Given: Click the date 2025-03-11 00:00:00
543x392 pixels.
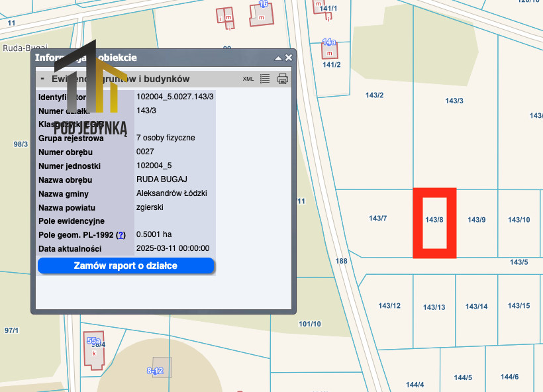Looking at the screenshot, I should pyautogui.click(x=173, y=248).
